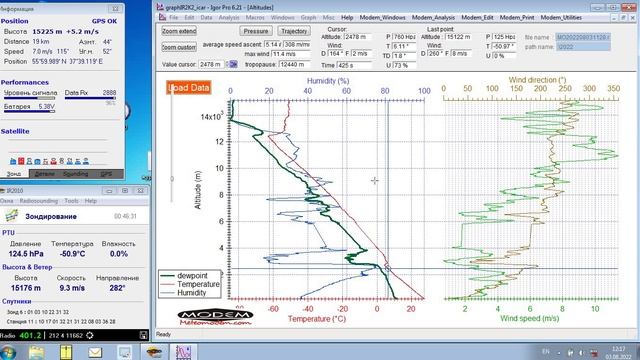Switch to the GPS tab
The height and width of the screenshot is (360, 640).
[x=106, y=174]
